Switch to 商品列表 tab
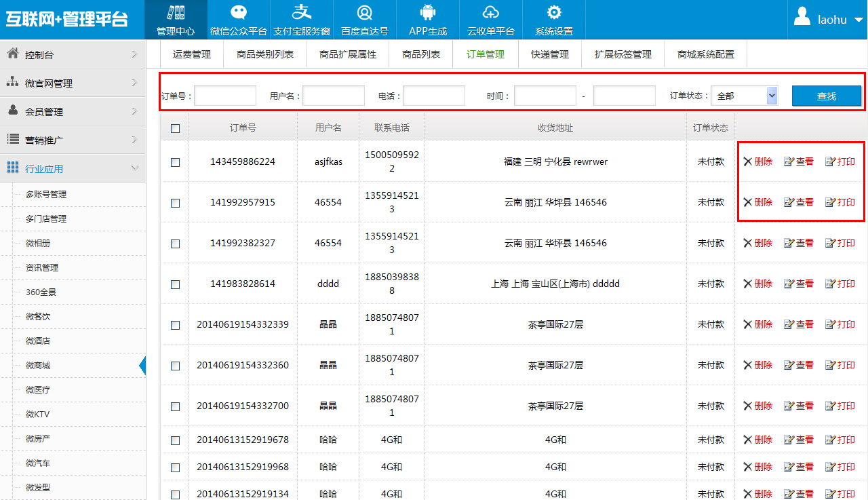This screenshot has height=500, width=868. pyautogui.click(x=421, y=54)
